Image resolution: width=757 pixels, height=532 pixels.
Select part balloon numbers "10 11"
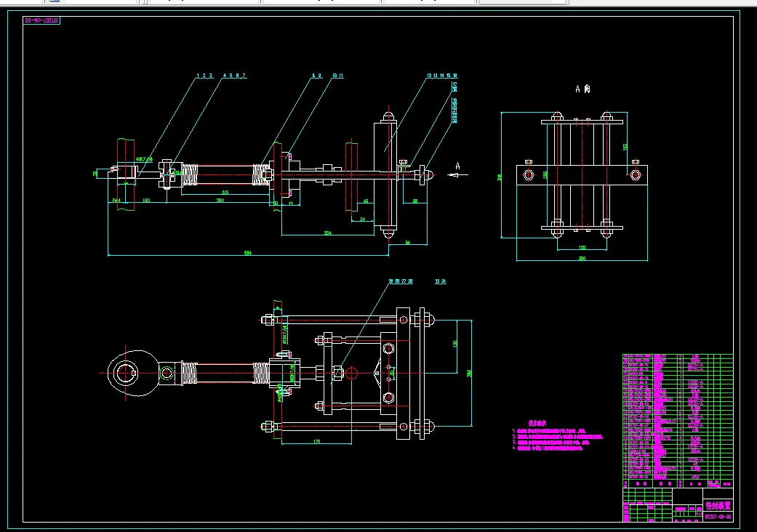pos(337,76)
